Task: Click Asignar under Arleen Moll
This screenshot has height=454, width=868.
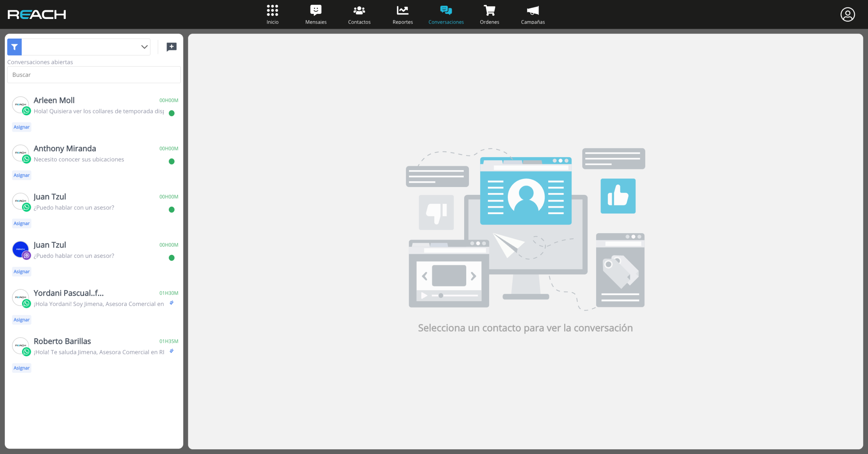Action: pos(21,127)
